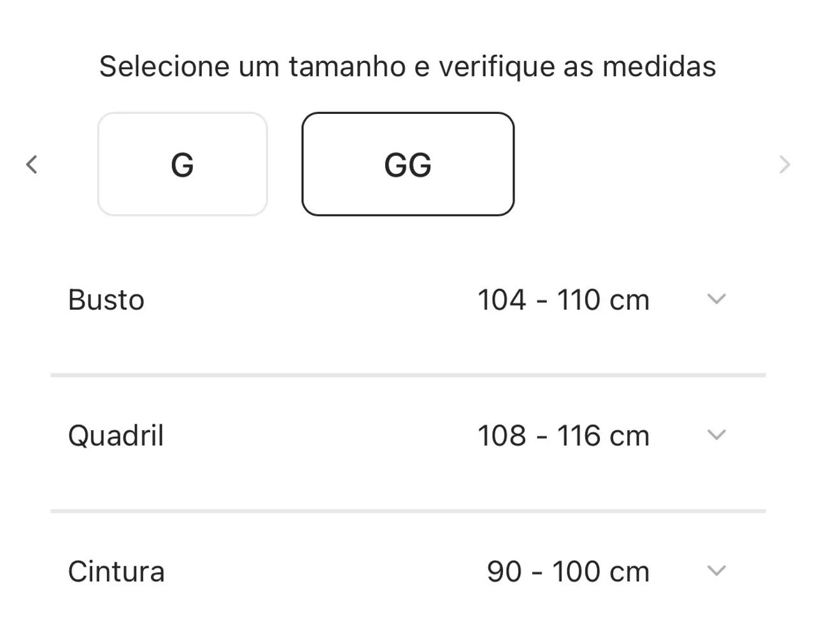
Task: Open the Busto row label
Action: (106, 300)
